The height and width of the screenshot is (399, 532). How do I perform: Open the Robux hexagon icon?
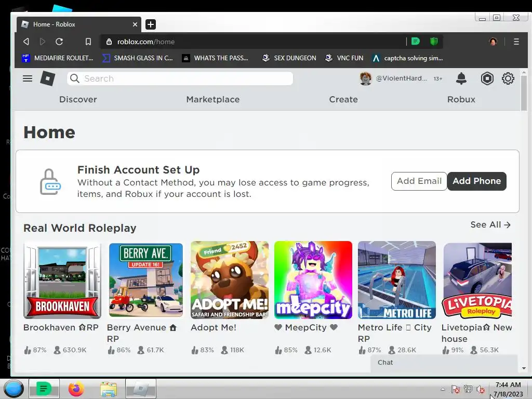coord(487,78)
